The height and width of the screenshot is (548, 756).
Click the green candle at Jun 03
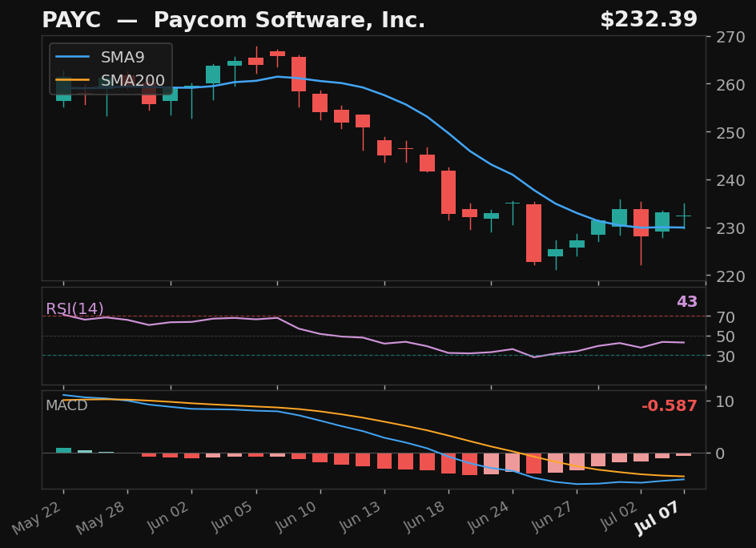pos(213,75)
